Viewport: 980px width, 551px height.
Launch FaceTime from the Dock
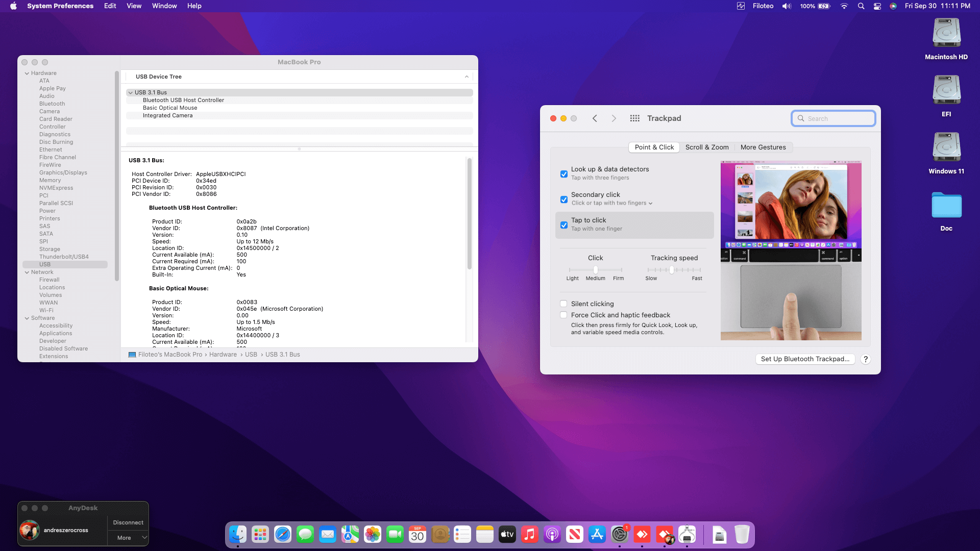[x=395, y=534]
